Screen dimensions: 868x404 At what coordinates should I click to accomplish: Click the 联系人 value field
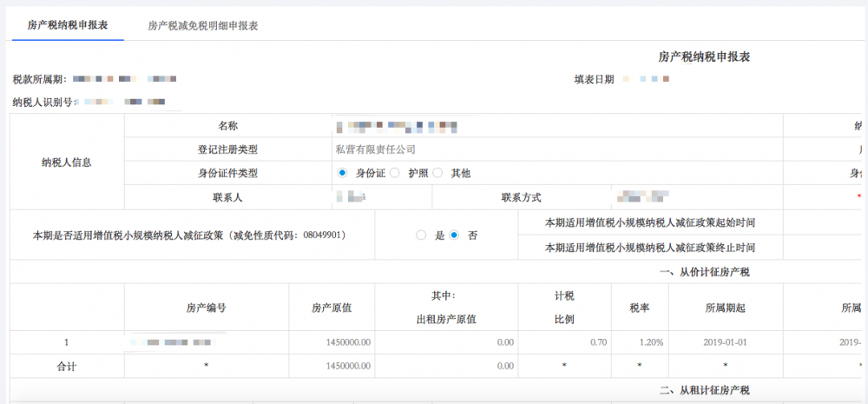(393, 197)
